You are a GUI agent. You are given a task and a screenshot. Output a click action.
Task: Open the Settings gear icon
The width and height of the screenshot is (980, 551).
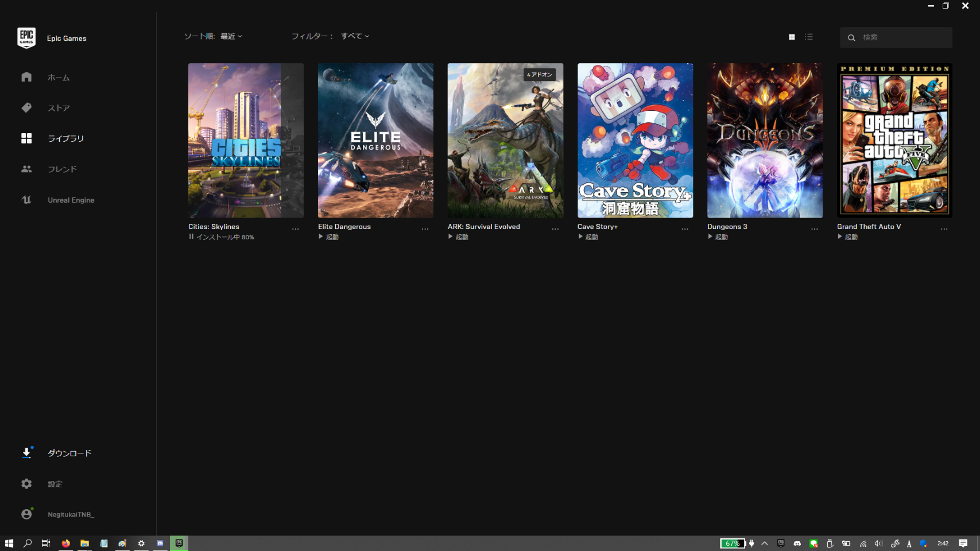click(x=26, y=484)
